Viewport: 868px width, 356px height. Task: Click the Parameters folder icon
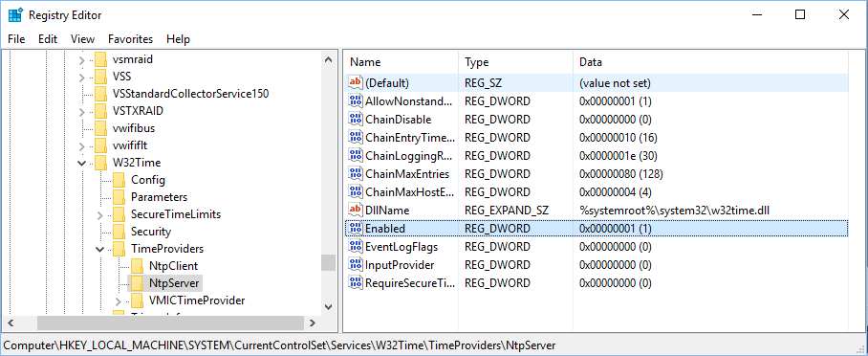point(119,197)
